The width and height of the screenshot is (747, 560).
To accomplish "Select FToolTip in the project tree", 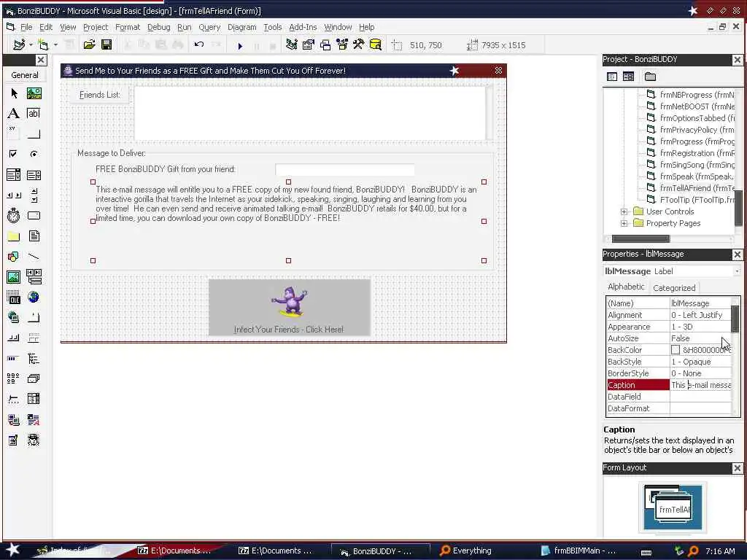I will [690, 200].
